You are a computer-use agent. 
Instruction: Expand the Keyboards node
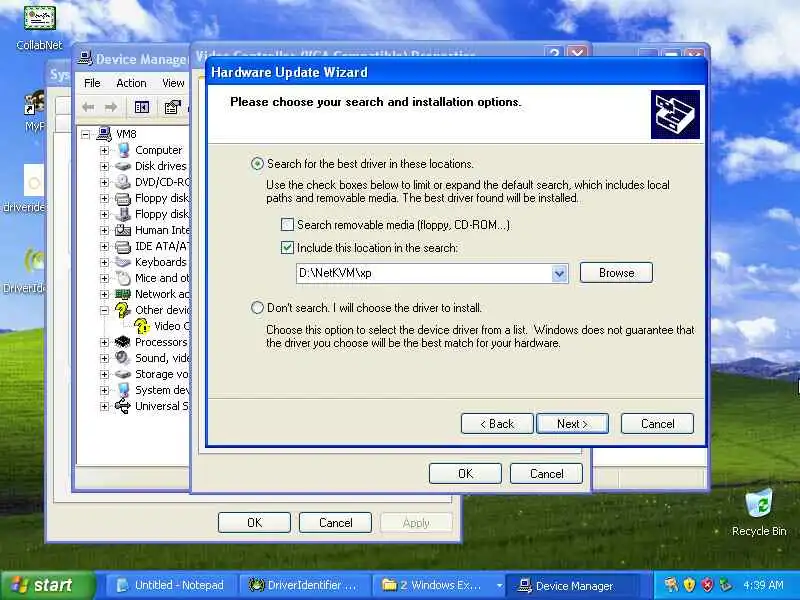(105, 262)
